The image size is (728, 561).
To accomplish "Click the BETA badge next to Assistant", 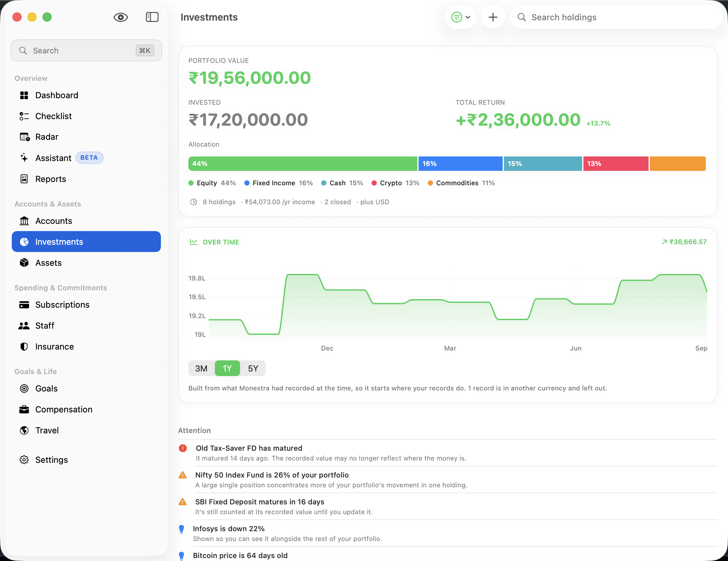I will point(89,158).
